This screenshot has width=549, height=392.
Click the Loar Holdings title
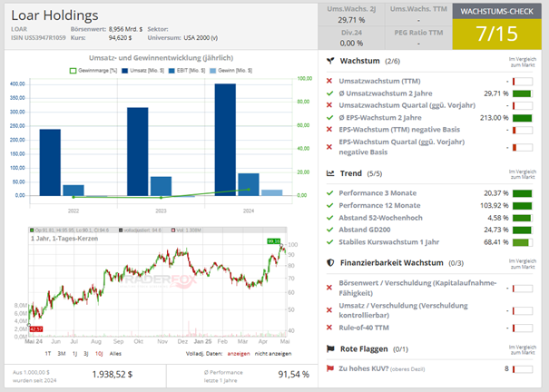tap(54, 15)
